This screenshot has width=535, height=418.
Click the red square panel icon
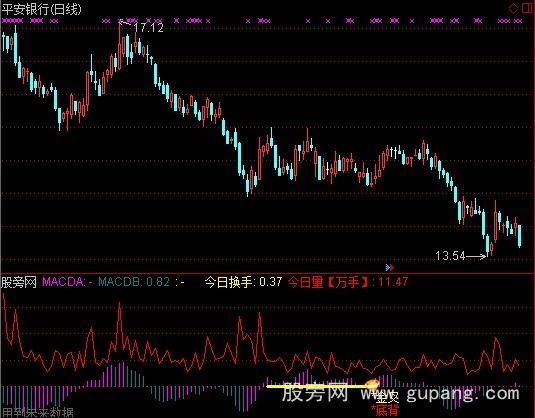pos(527,8)
